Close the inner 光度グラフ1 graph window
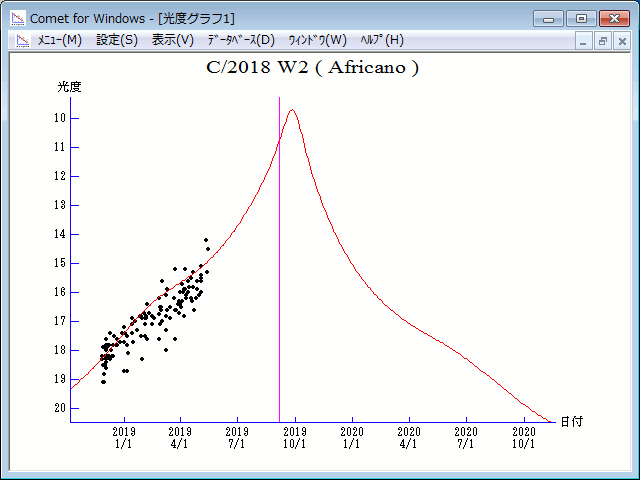 622,41
